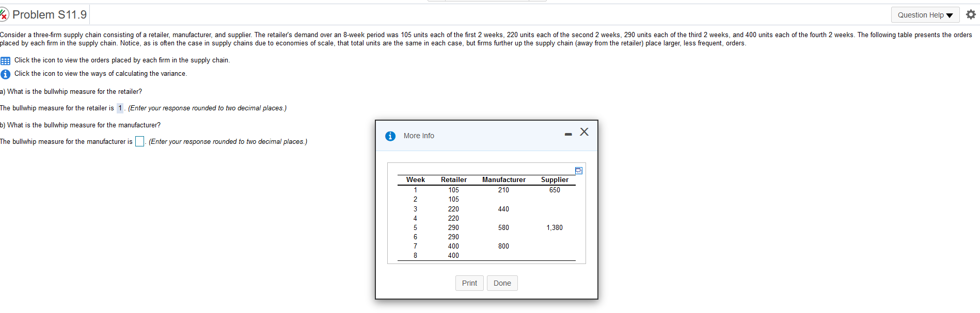Select retailer value for week 5
The image size is (980, 313).
(x=453, y=227)
